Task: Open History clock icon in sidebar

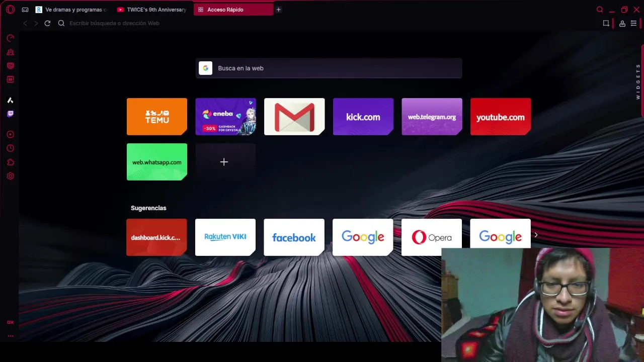Action: (x=10, y=148)
